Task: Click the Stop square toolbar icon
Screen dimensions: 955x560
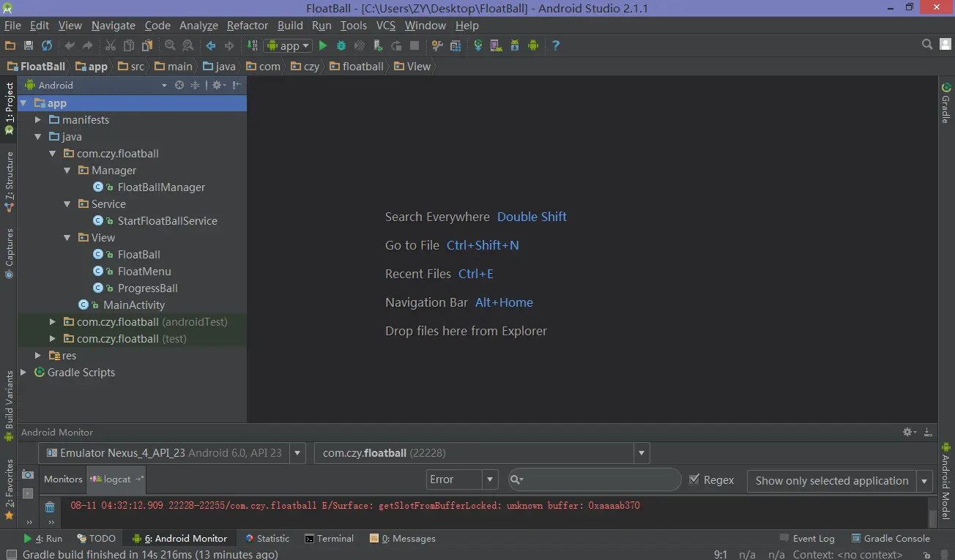Action: coord(415,45)
